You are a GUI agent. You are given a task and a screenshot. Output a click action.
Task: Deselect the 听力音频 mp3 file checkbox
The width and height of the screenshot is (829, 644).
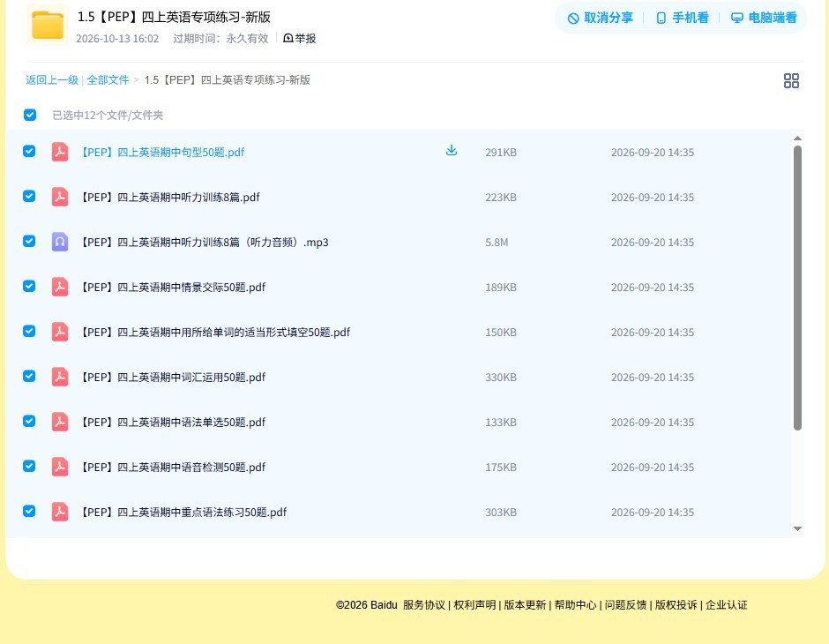click(29, 241)
